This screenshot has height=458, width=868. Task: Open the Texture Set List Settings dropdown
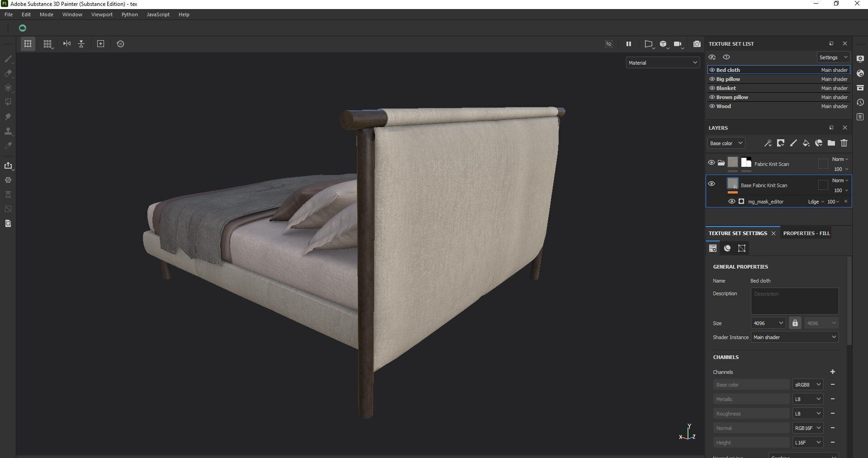[x=833, y=57]
